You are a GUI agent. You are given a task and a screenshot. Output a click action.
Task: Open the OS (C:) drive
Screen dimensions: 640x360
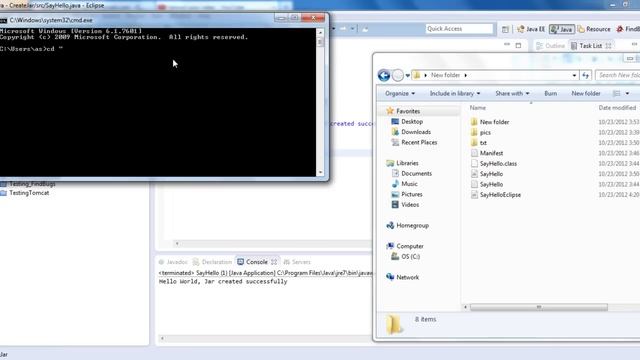point(410,256)
